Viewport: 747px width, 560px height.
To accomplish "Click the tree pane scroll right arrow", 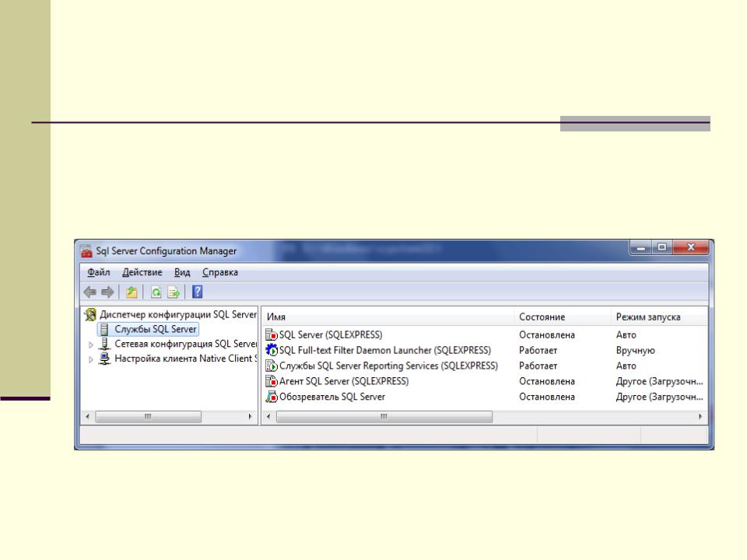I will click(250, 417).
